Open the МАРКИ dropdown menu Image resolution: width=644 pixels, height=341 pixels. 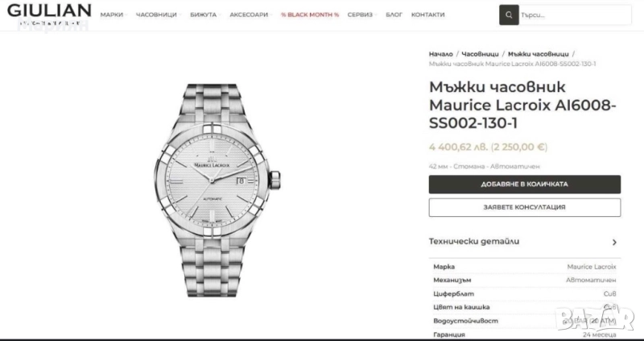114,15
